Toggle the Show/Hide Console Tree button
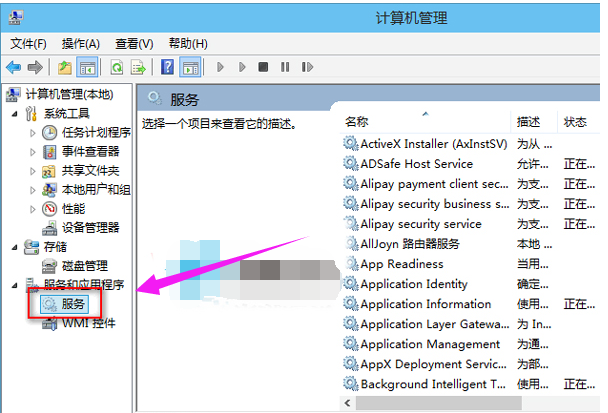608x413 pixels. [x=87, y=68]
